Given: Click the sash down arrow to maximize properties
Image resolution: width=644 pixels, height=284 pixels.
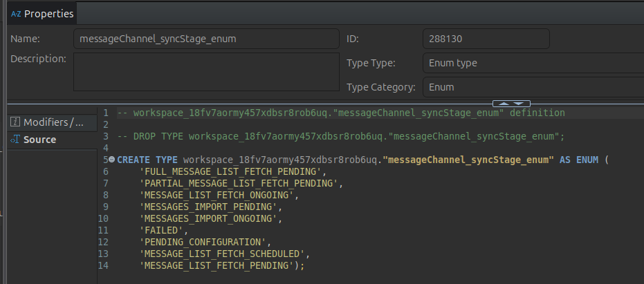Looking at the screenshot, I should click(x=517, y=104).
